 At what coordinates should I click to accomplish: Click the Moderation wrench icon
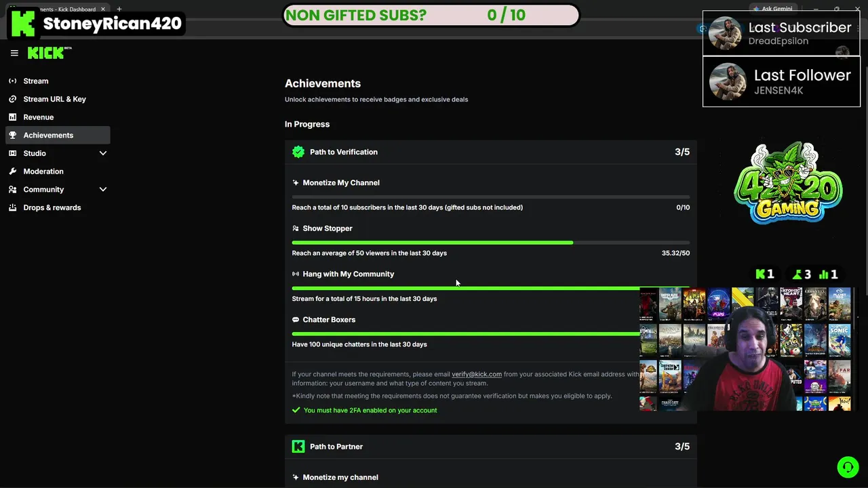[x=12, y=171]
